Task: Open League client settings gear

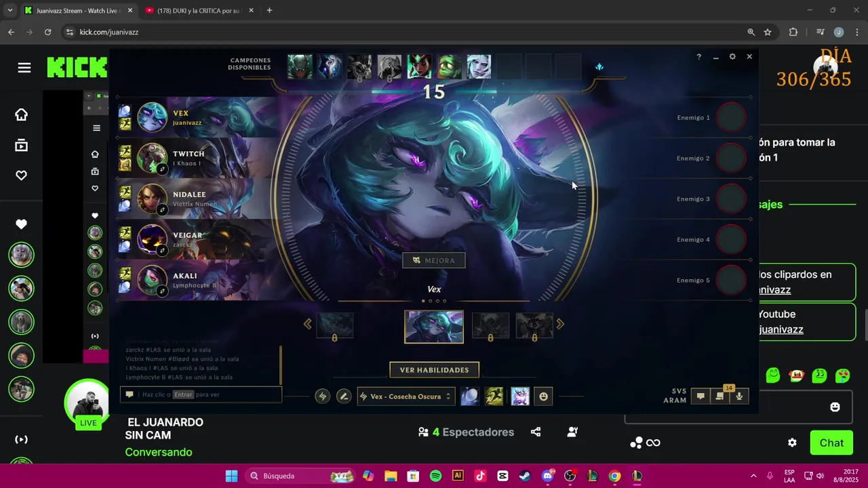Action: click(732, 57)
